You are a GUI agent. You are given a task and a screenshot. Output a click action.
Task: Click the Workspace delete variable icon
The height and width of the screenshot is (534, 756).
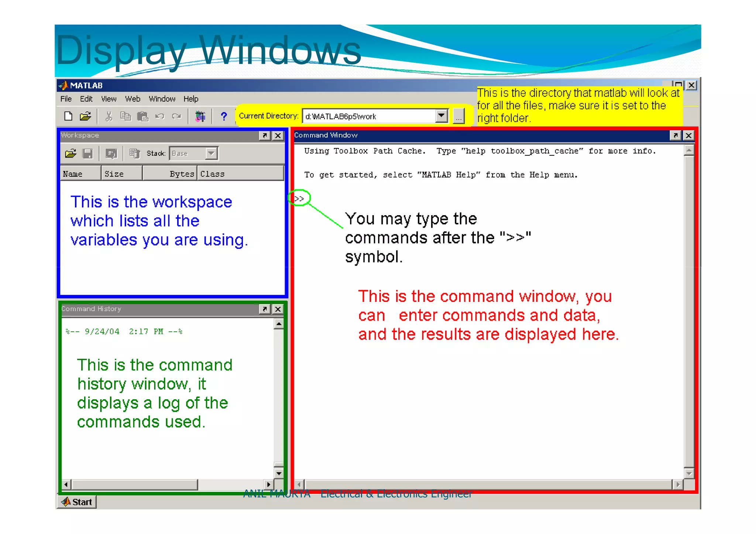tap(134, 154)
